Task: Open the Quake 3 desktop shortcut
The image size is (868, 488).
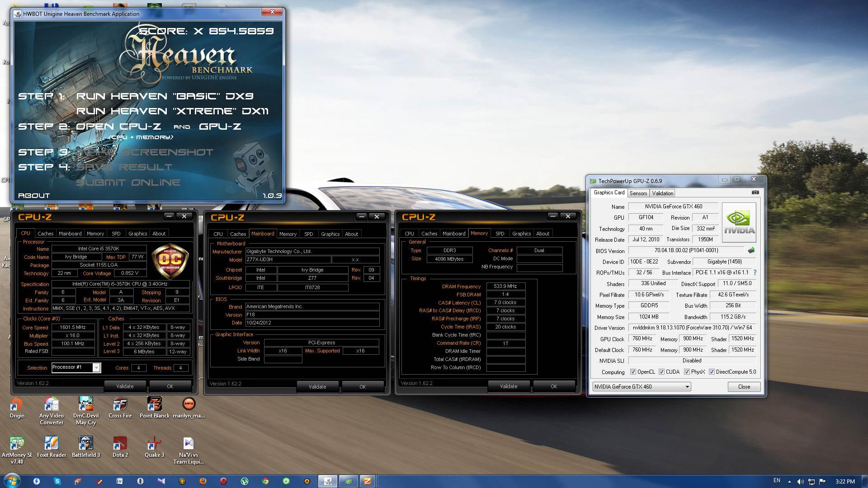Action: (x=154, y=447)
